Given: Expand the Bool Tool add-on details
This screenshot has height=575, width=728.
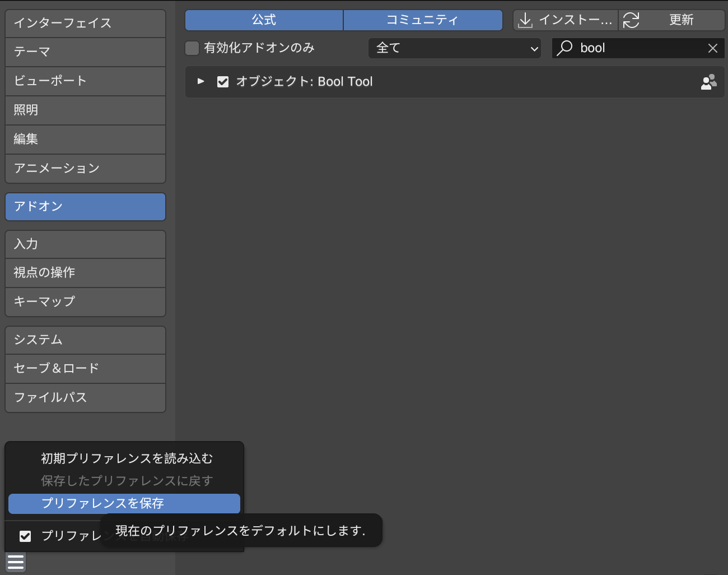Looking at the screenshot, I should pos(201,81).
